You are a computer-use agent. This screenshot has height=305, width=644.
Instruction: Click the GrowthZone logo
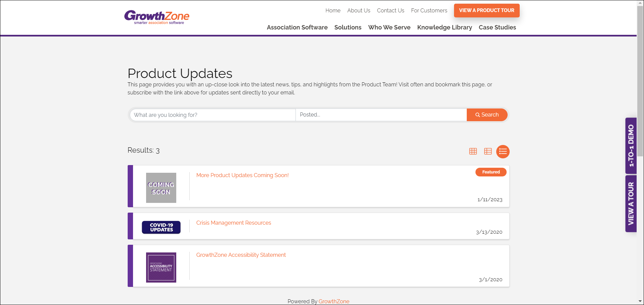click(x=157, y=17)
